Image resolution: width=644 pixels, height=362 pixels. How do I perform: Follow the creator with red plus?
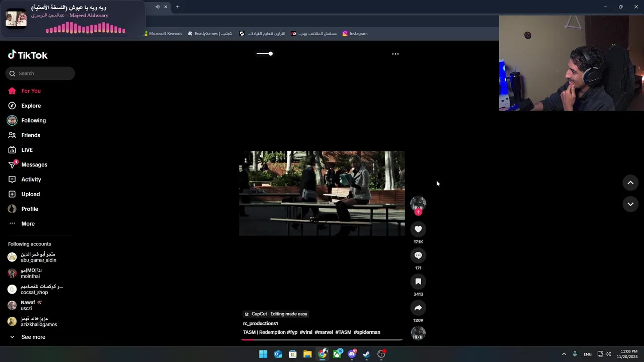pyautogui.click(x=418, y=212)
